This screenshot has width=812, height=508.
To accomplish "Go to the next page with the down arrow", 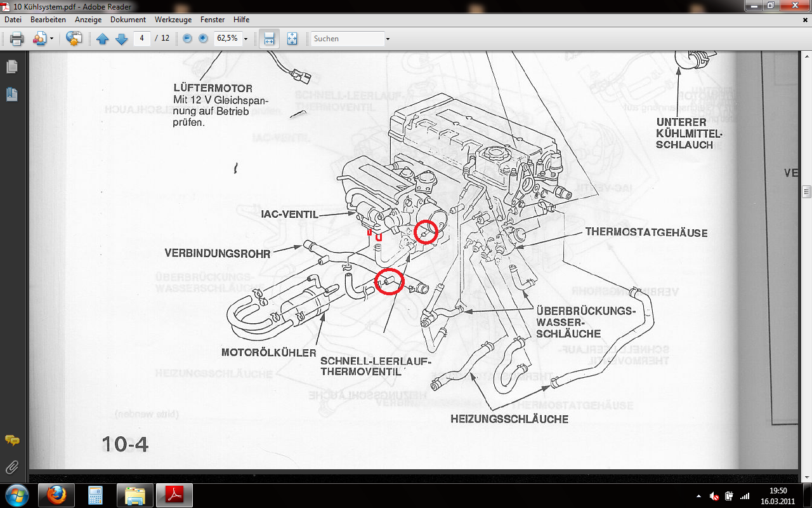I will tap(122, 39).
